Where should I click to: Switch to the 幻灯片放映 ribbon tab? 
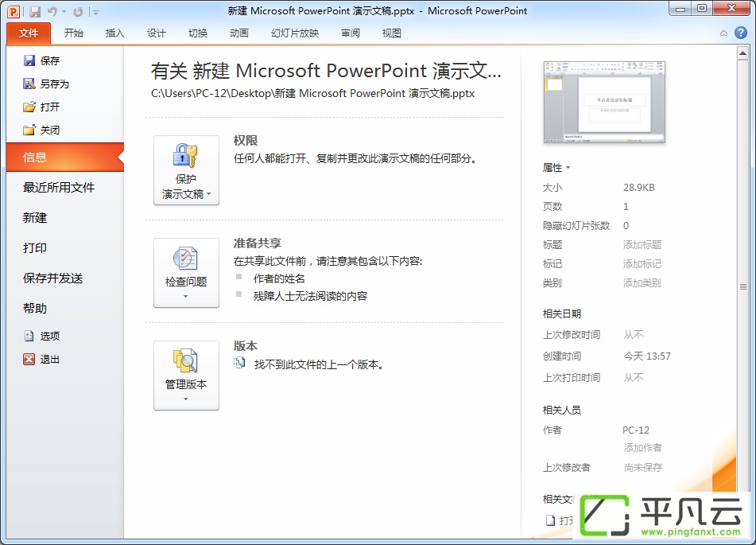point(295,33)
